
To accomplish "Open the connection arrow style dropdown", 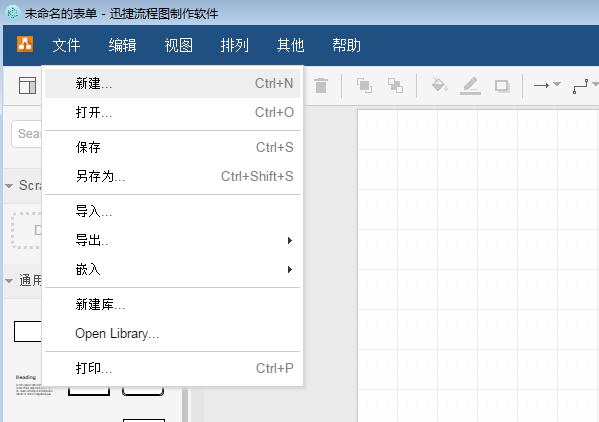I will (547, 85).
